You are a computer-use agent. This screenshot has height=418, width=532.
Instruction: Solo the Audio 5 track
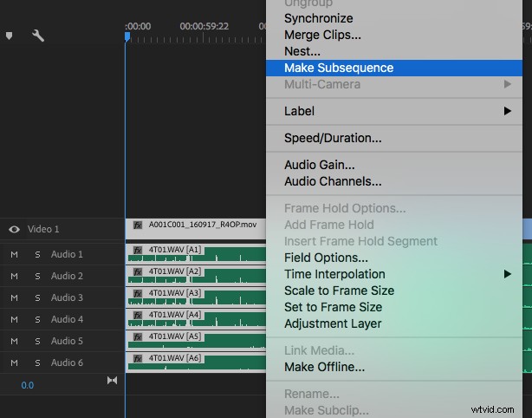[x=37, y=342]
